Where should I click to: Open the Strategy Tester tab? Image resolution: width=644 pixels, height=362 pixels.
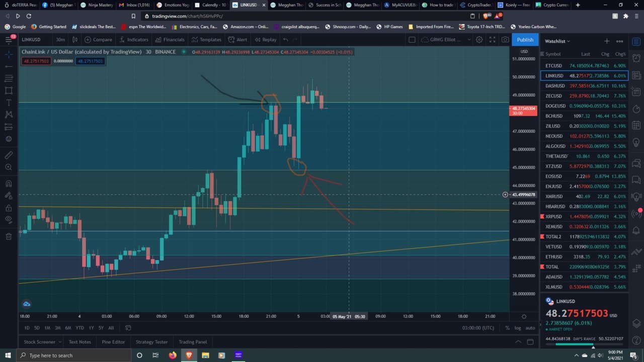151,342
